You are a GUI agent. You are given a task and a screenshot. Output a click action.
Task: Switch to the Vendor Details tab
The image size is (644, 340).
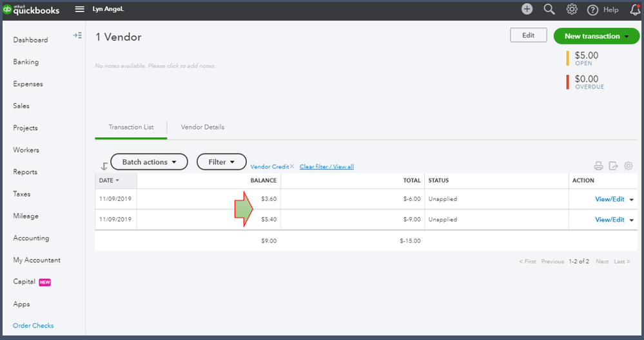(202, 127)
